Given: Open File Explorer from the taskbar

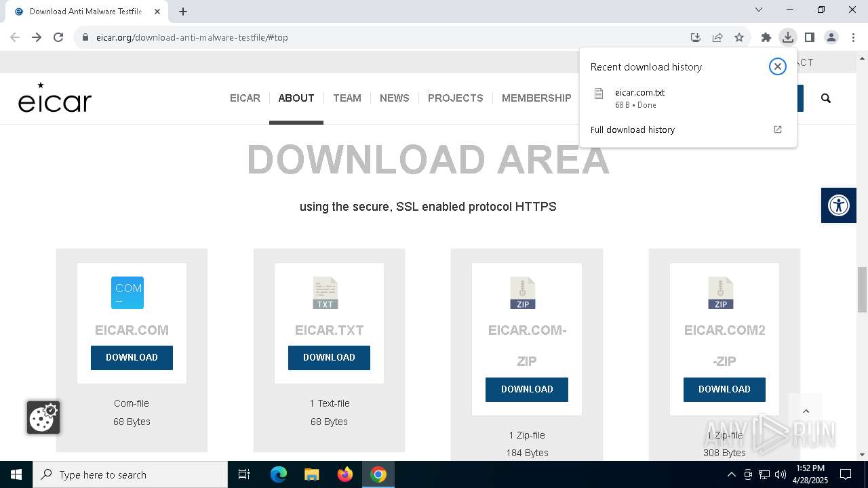Looking at the screenshot, I should coord(311,474).
